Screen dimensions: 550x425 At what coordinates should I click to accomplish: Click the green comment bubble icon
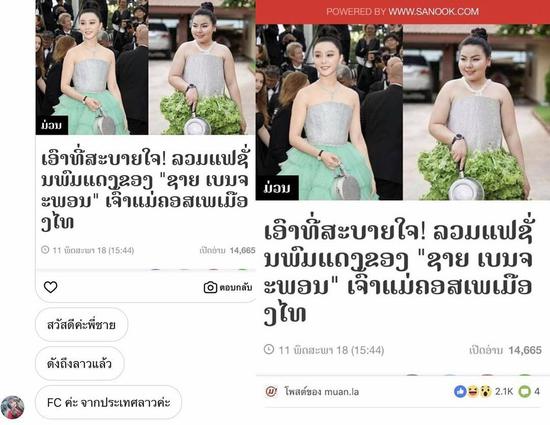tap(524, 391)
